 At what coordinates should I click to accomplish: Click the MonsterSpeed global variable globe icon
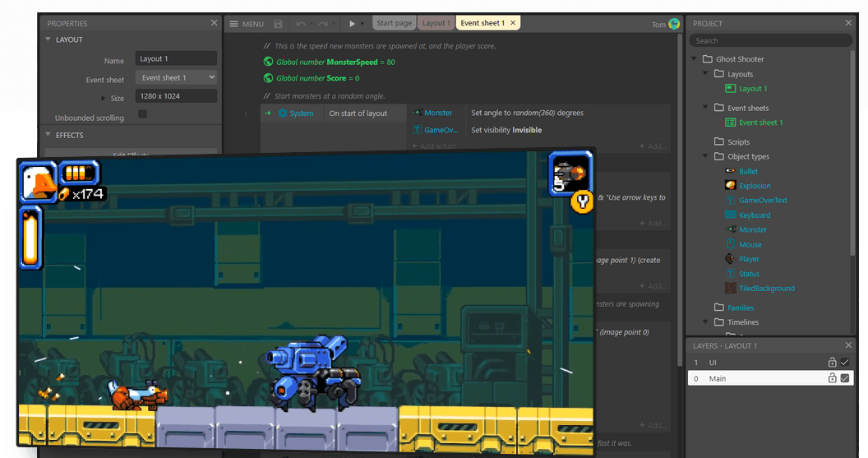269,62
